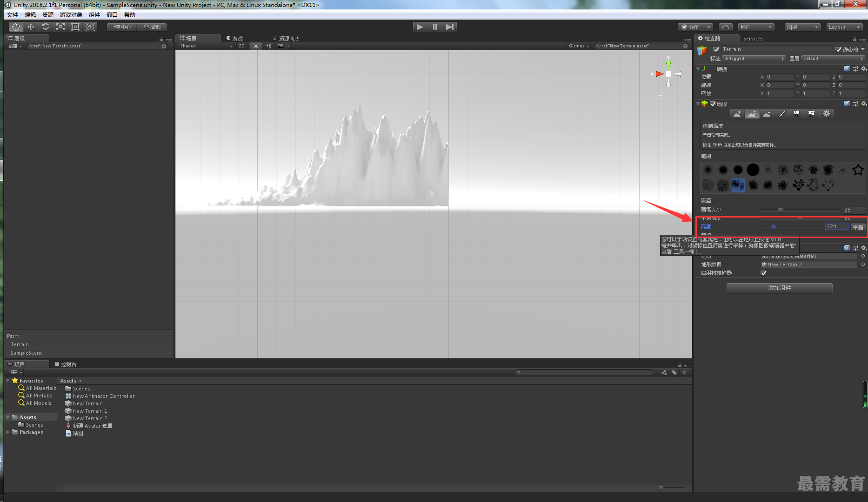Switch to the 游戏 tab

coord(235,39)
